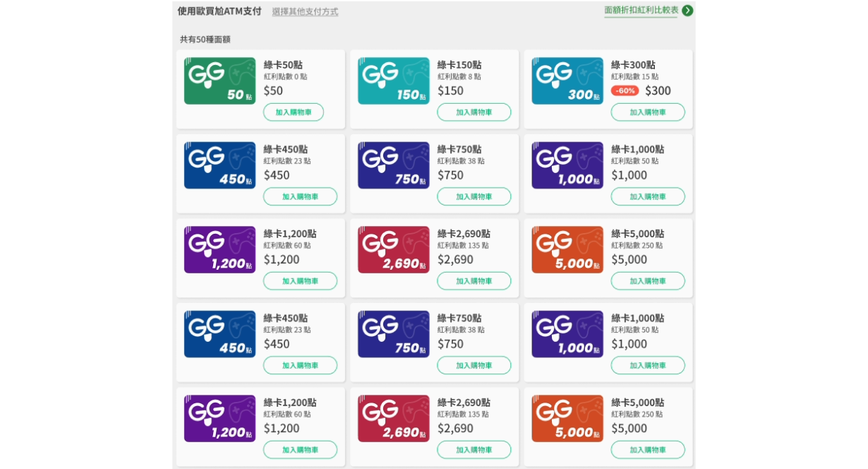Add the second 綠卡1,000點 listing to cart
This screenshot has height=469, width=868.
point(648,365)
